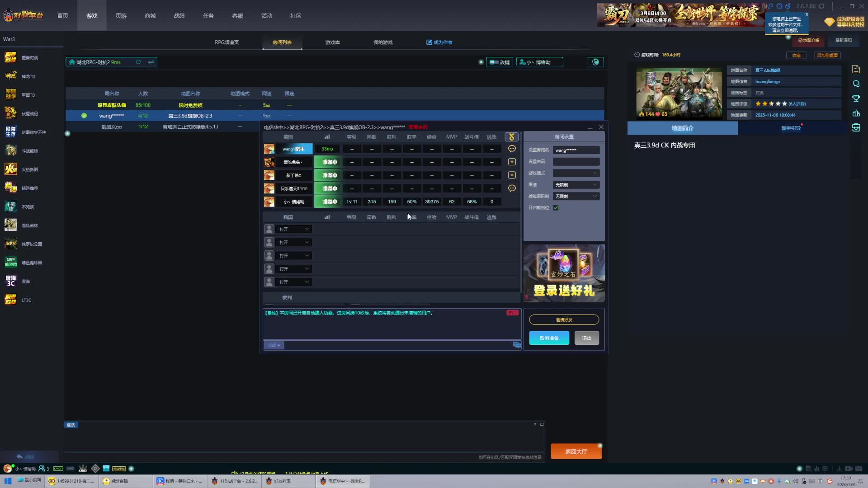The width and height of the screenshot is (868, 488).
Task: Click trophy icon in right sidebar
Action: [856, 98]
